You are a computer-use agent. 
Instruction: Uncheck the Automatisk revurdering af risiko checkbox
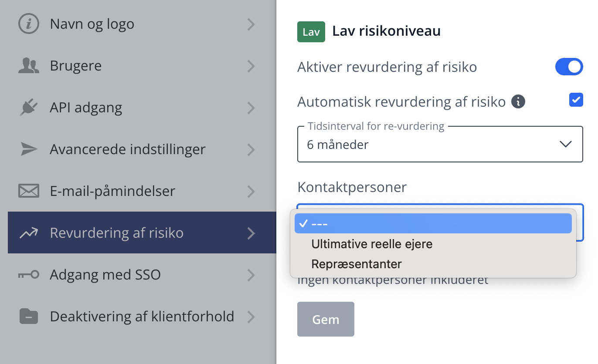pos(576,100)
